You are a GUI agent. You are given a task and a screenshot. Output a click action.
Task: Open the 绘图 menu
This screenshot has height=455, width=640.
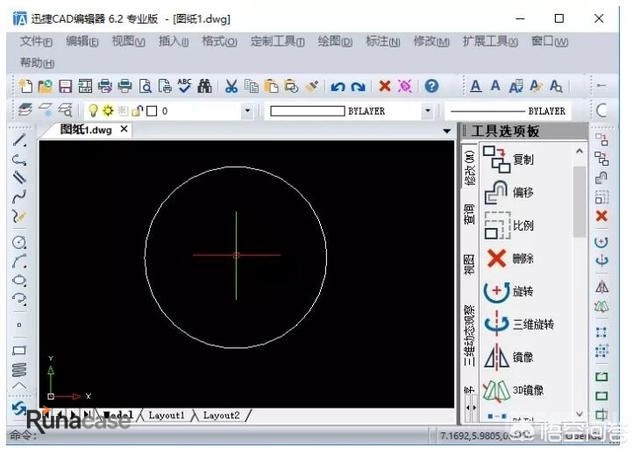click(x=335, y=41)
